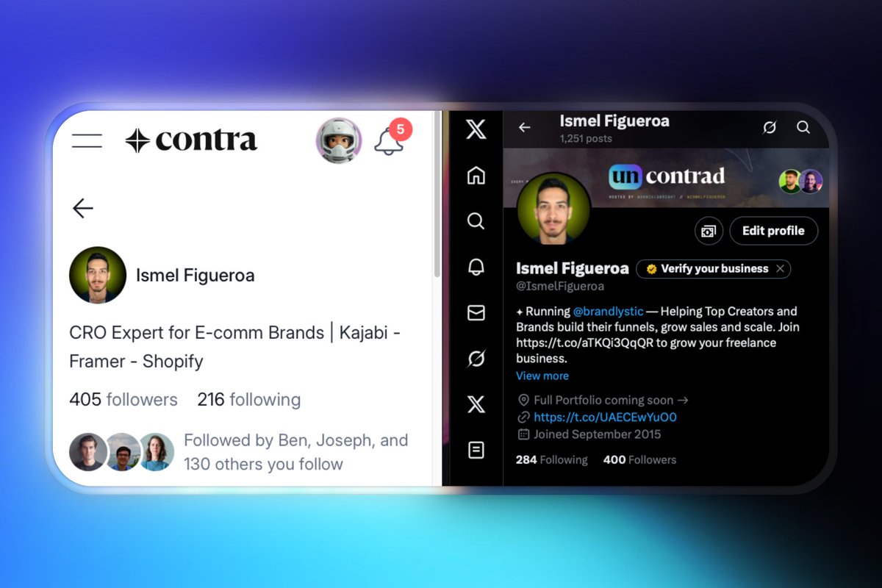Click the highlights icon beside Edit profile

tap(709, 231)
